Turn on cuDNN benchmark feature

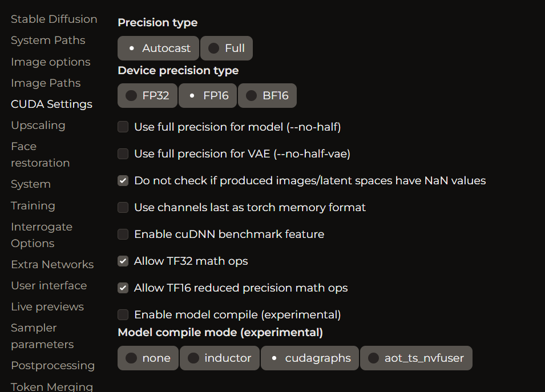pyautogui.click(x=123, y=234)
